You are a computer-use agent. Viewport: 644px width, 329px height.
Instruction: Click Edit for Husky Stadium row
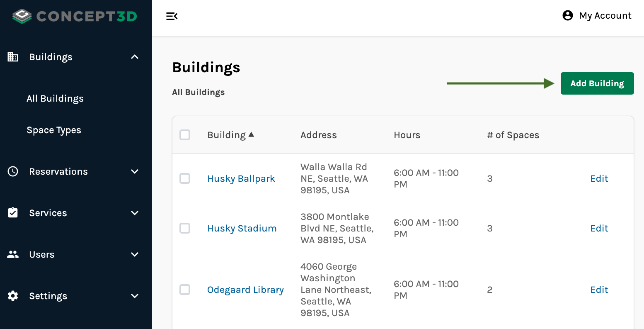(x=599, y=228)
